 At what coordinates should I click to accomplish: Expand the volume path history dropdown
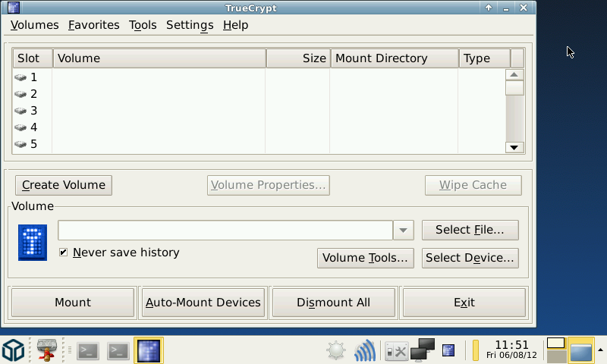404,231
